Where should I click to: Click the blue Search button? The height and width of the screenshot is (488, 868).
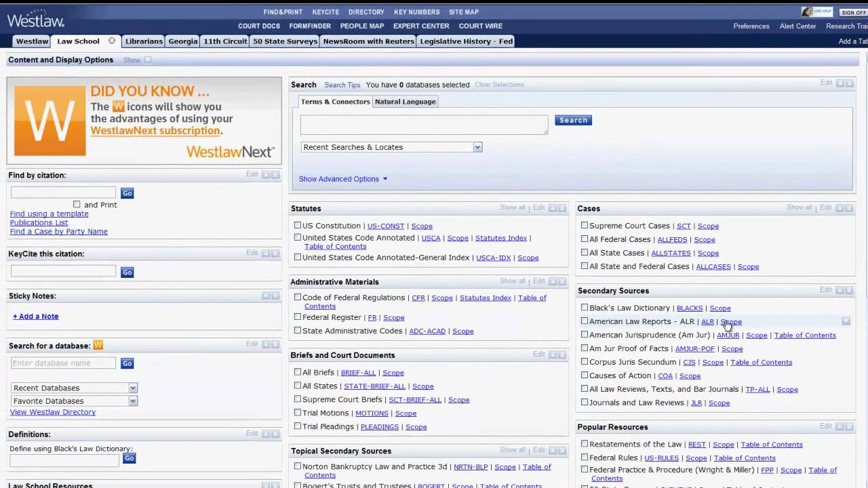click(573, 120)
